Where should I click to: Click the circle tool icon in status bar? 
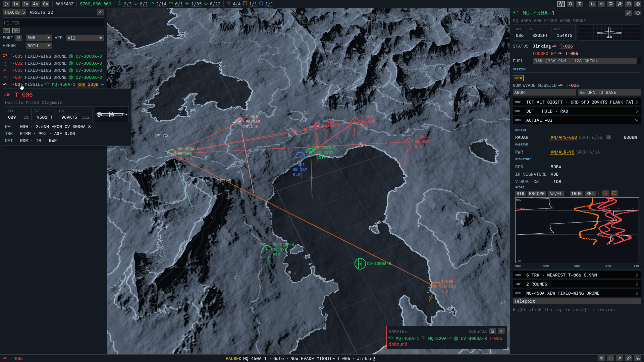coord(611,358)
